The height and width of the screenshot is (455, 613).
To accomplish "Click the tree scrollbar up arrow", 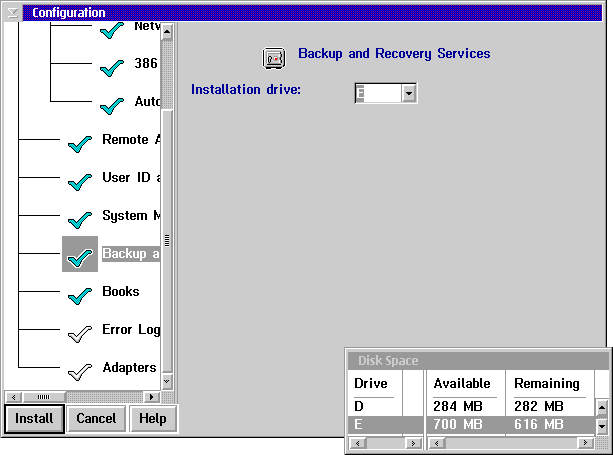I will (x=167, y=32).
